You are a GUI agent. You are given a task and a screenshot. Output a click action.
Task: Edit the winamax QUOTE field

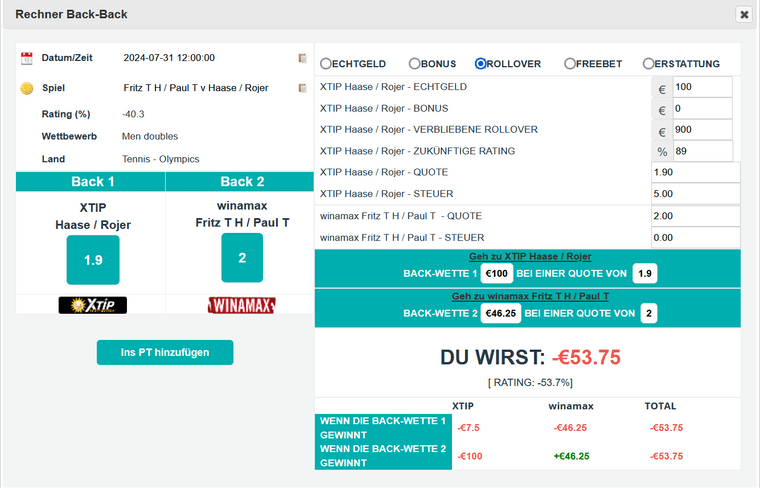click(696, 216)
